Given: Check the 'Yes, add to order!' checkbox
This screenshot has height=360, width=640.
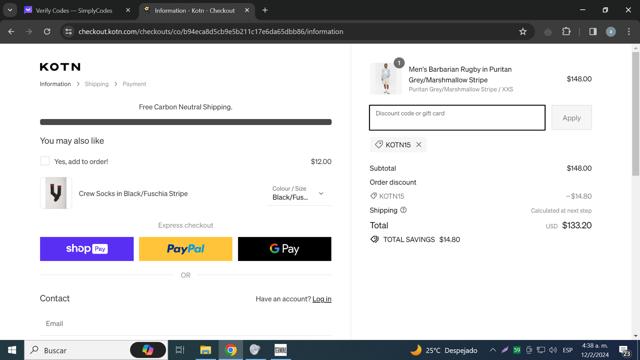Looking at the screenshot, I should pyautogui.click(x=45, y=161).
